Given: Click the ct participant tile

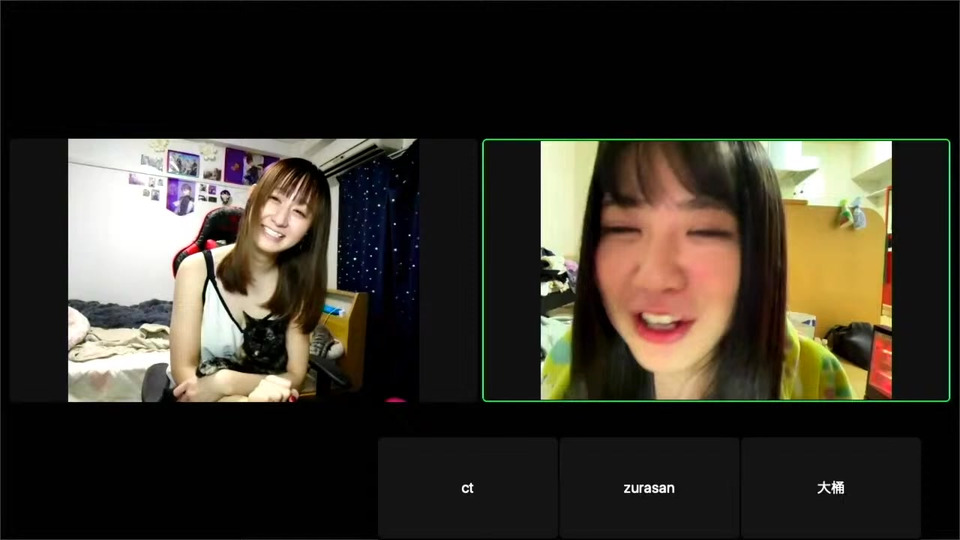Looking at the screenshot, I should pos(468,488).
